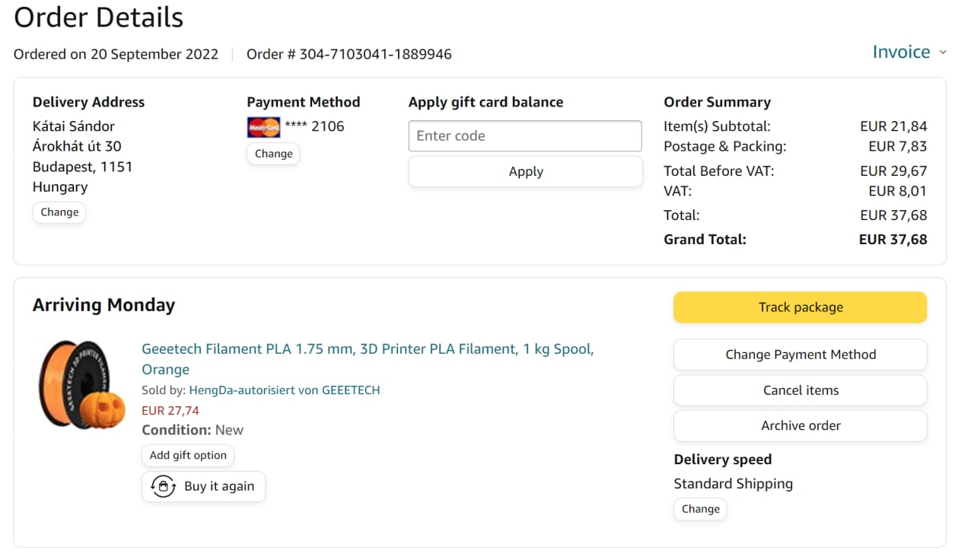Change the delivery address
Viewport: 974px width, 560px height.
point(59,212)
